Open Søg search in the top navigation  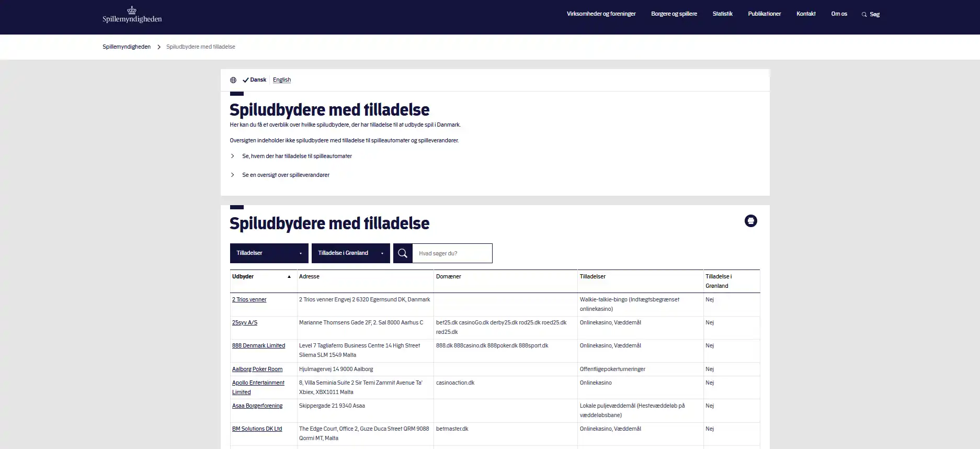tap(871, 14)
